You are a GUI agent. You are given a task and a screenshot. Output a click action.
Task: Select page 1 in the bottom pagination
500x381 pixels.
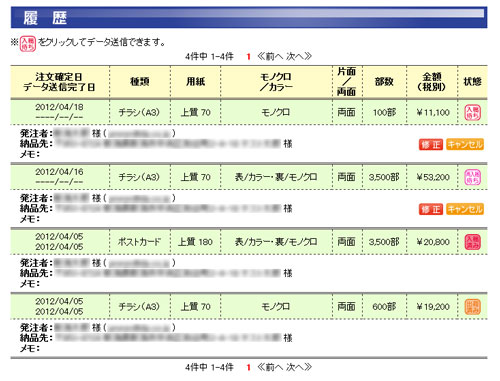248,368
